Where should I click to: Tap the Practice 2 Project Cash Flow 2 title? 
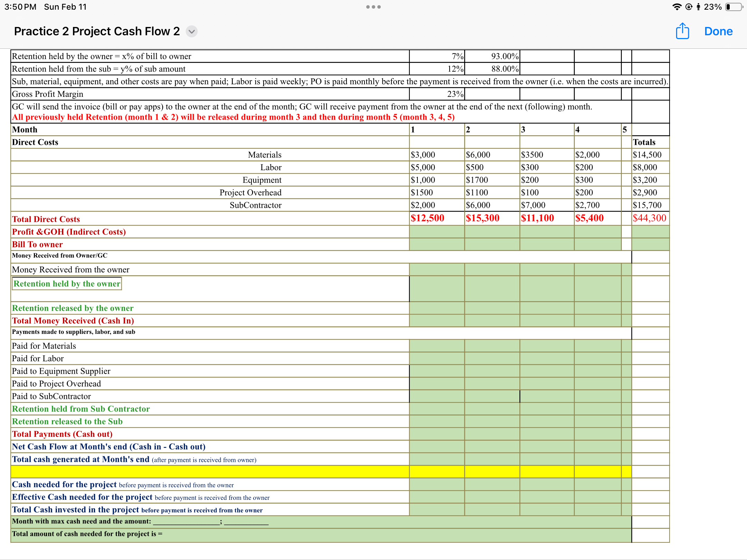tap(97, 31)
